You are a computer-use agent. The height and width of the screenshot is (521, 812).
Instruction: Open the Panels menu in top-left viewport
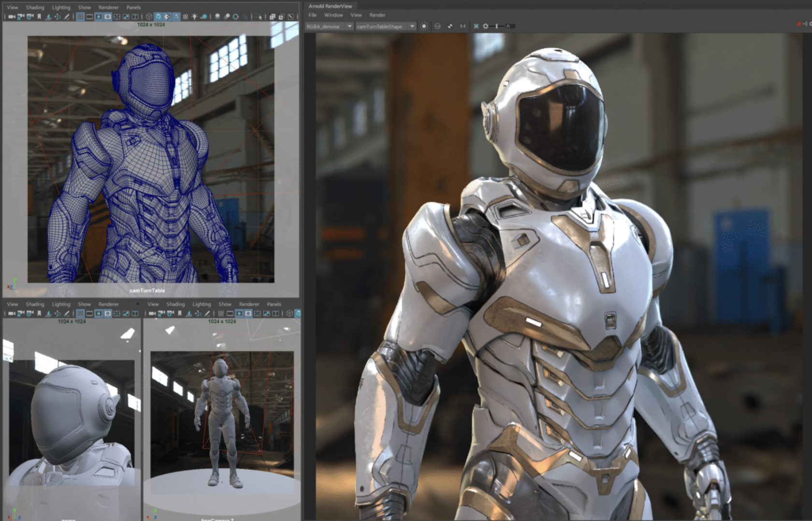pos(133,7)
